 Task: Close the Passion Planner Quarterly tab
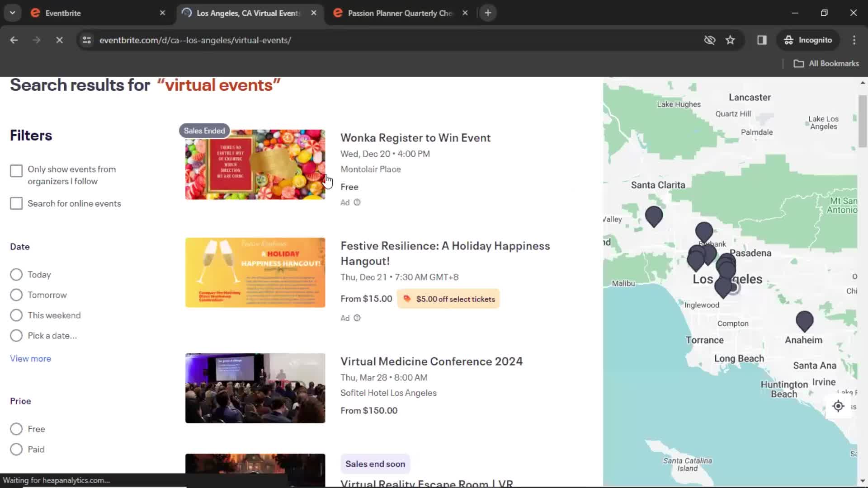pyautogui.click(x=465, y=13)
